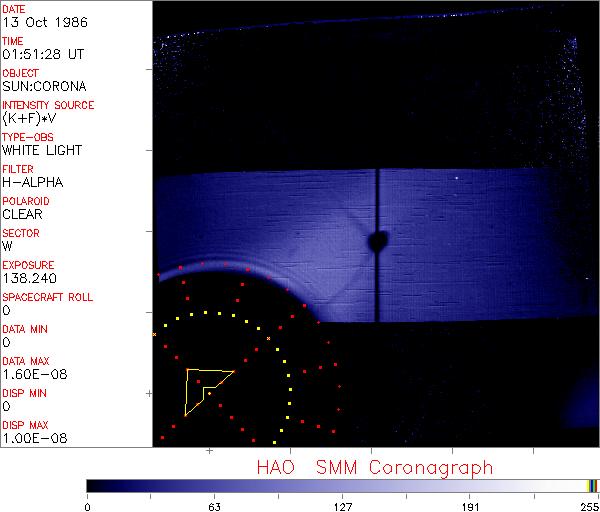Screen dimensions: 600x512
Task: Click the CLEAR polaroid value
Action: [x=24, y=214]
